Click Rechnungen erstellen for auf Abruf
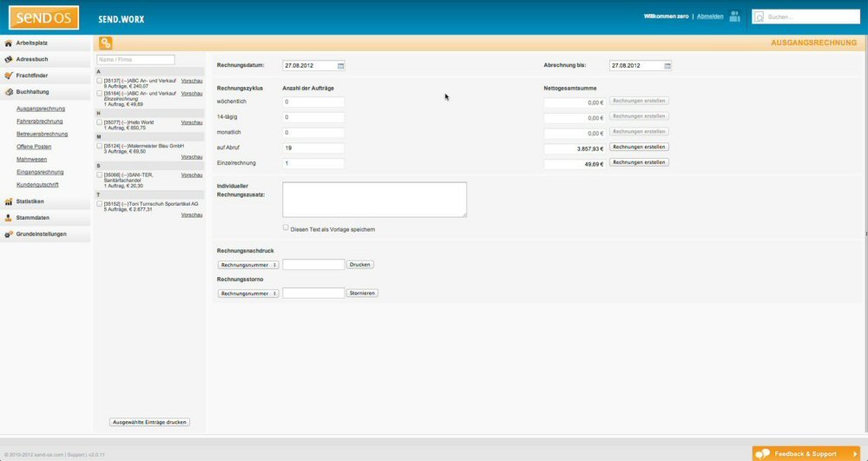 pyautogui.click(x=639, y=148)
